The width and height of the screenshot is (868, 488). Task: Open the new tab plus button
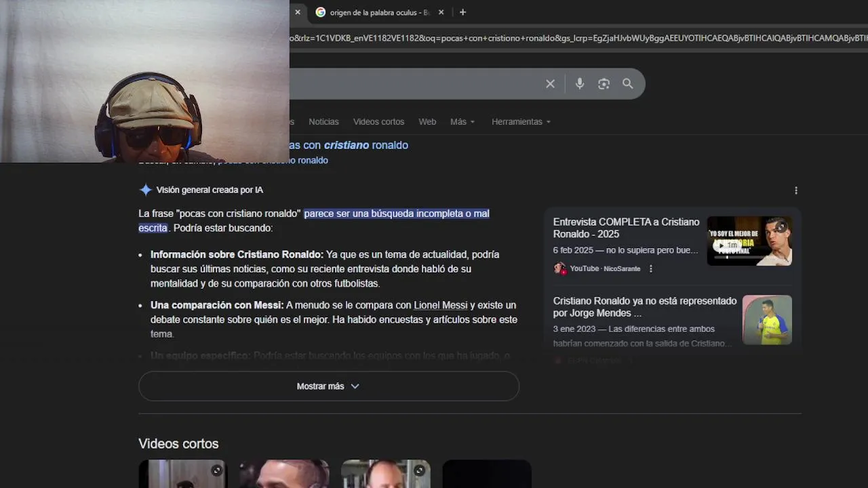(x=462, y=12)
